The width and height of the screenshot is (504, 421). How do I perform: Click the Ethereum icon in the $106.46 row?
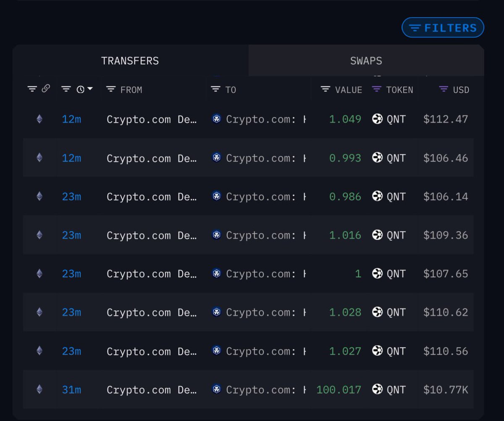tap(39, 158)
